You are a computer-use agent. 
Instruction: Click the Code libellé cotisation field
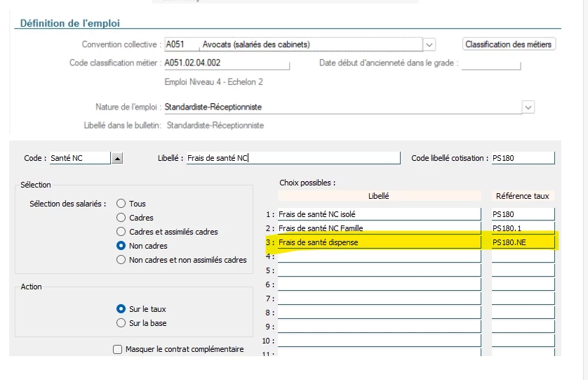click(522, 158)
